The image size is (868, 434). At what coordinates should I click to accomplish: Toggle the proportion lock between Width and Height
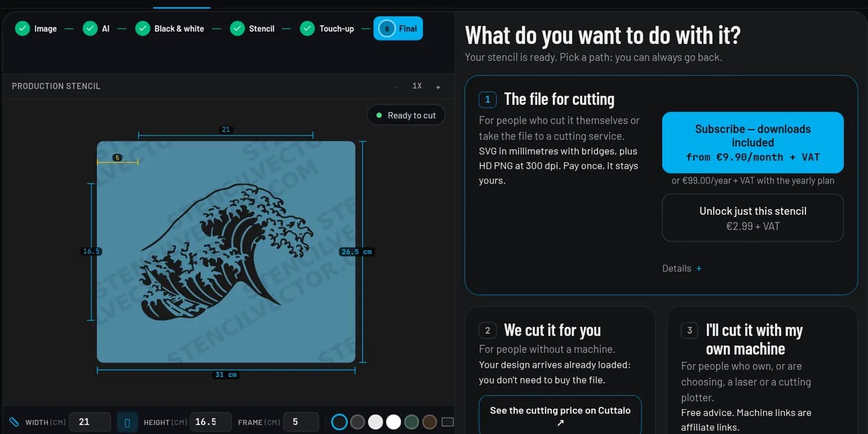coord(127,422)
